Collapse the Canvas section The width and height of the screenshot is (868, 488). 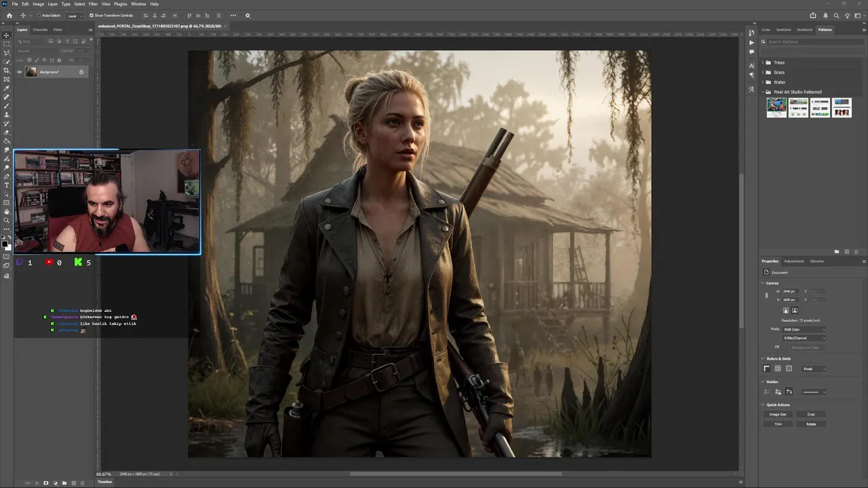point(762,283)
